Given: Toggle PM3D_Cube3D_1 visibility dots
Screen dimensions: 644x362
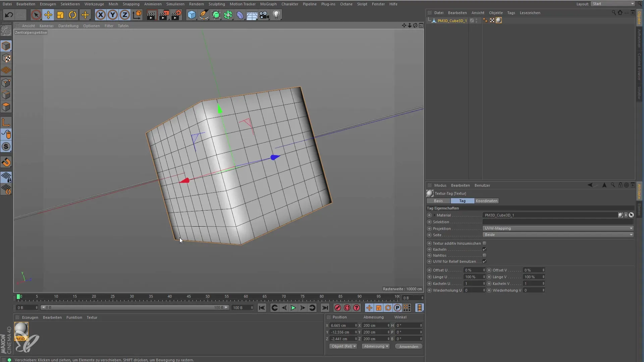Looking at the screenshot, I should 477,21.
